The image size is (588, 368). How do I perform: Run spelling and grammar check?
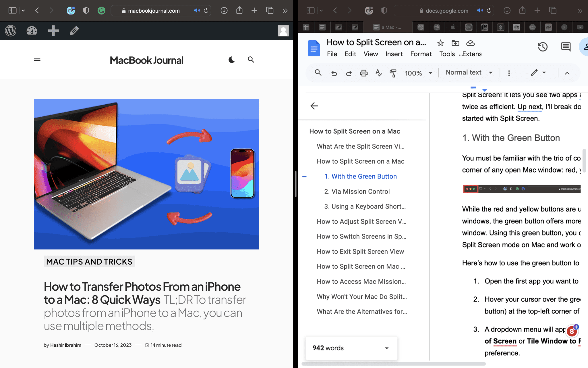[378, 73]
